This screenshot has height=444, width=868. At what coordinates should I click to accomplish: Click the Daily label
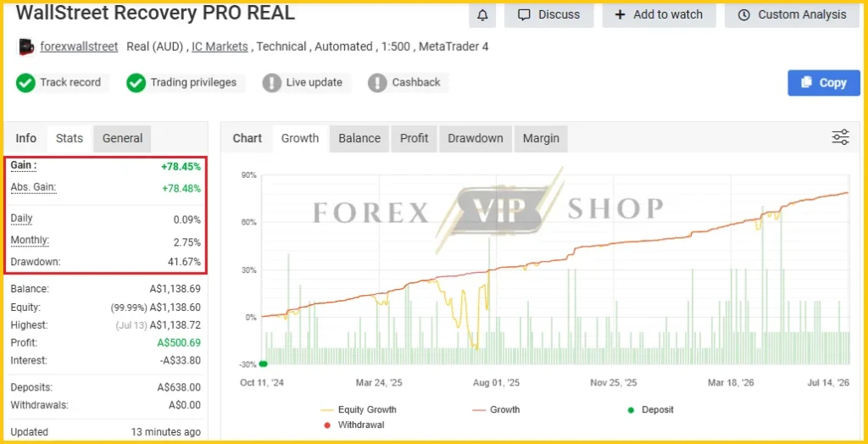tap(21, 219)
